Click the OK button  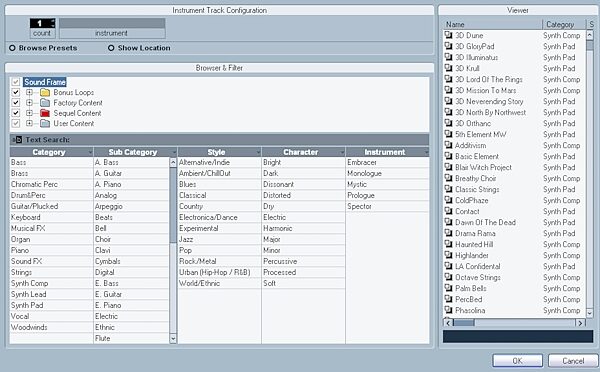coord(517,361)
